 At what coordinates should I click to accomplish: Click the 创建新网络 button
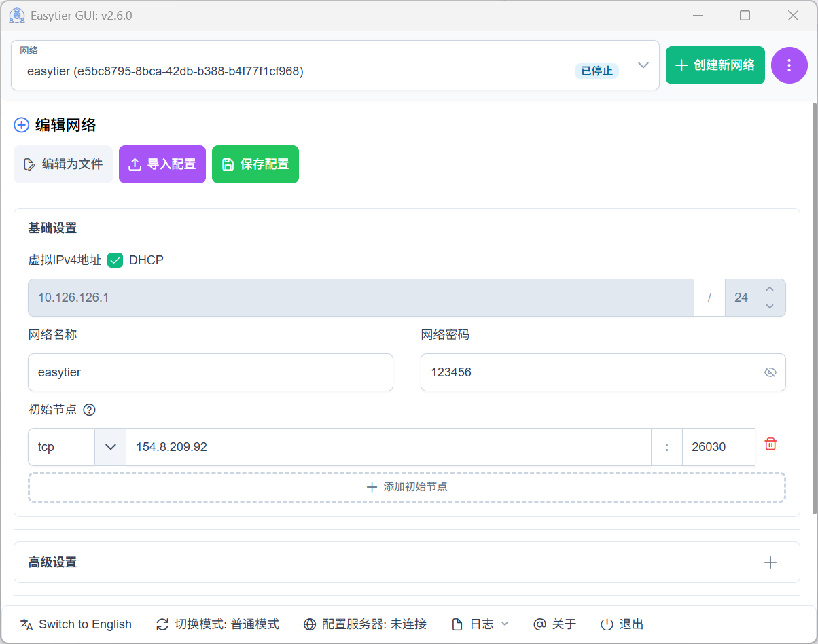click(x=715, y=65)
